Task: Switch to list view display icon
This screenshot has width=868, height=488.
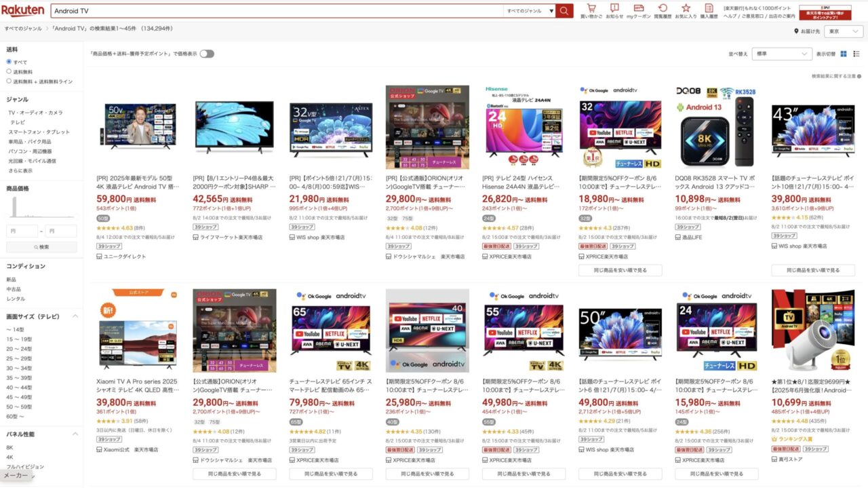Action: click(x=856, y=54)
